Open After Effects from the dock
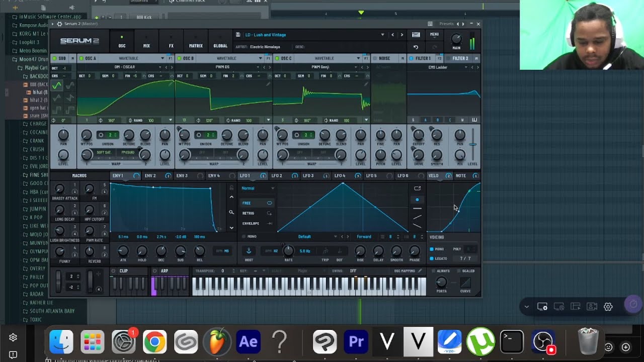644x362 pixels. tap(248, 342)
